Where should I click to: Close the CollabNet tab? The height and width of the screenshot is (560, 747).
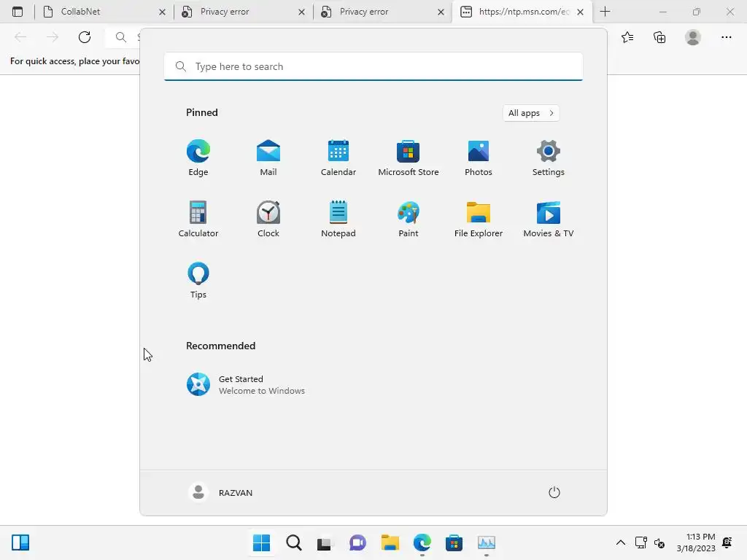click(x=162, y=12)
